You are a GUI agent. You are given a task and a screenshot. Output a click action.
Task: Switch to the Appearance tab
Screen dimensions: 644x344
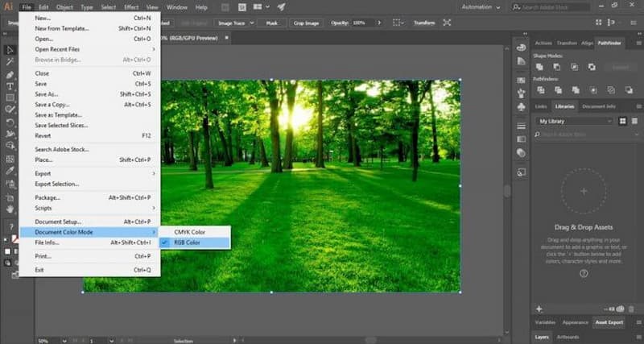pos(575,322)
